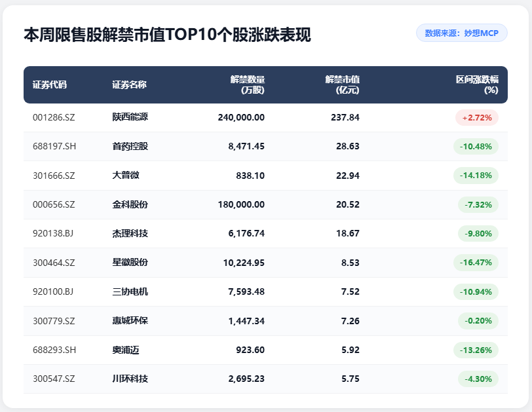The height and width of the screenshot is (412, 532).
Task: Click the 解禁数量(万股) column header
Action: tap(248, 84)
